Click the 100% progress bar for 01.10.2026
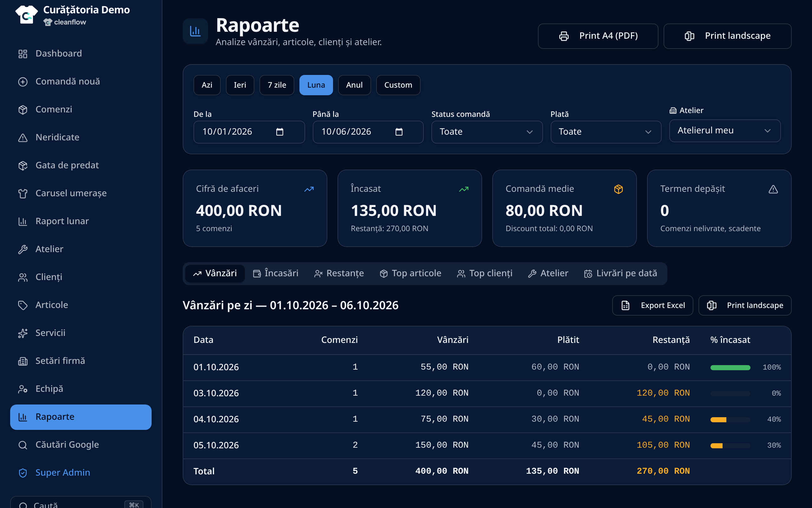812x508 pixels. [x=730, y=368]
